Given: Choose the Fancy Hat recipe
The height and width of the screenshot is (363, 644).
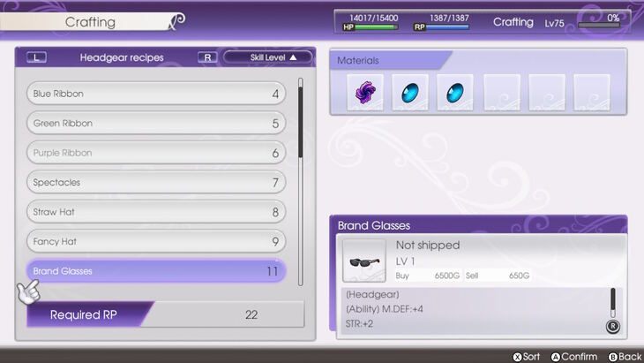Looking at the screenshot, I should click(155, 241).
